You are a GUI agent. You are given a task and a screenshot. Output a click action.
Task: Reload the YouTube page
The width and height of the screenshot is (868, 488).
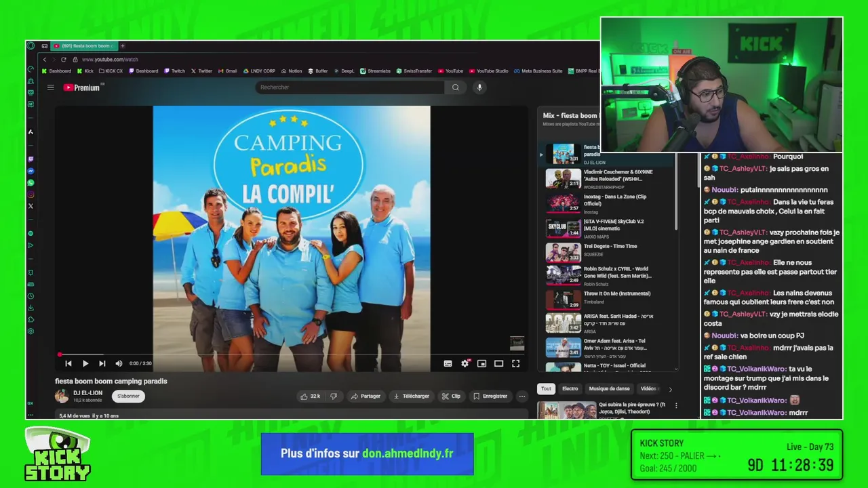pos(64,60)
